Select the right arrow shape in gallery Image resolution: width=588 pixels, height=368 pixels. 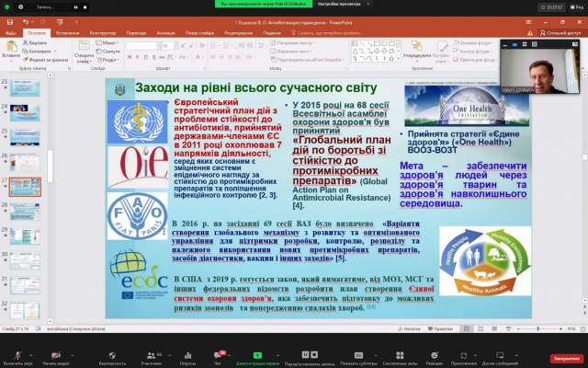coord(378,52)
